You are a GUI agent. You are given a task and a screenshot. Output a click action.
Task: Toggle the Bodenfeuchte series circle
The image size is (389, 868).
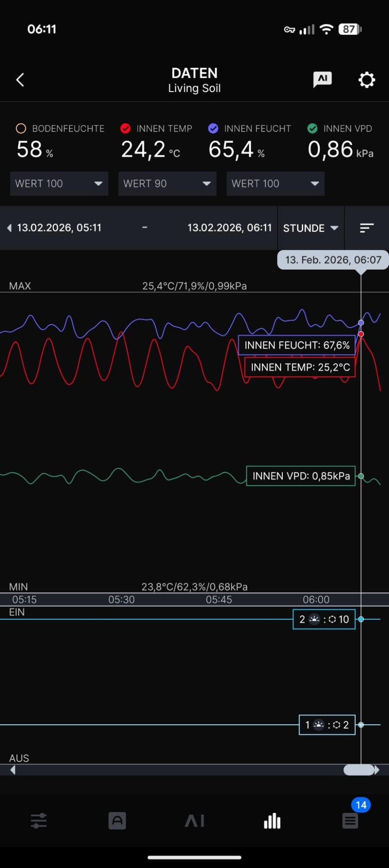tap(21, 128)
